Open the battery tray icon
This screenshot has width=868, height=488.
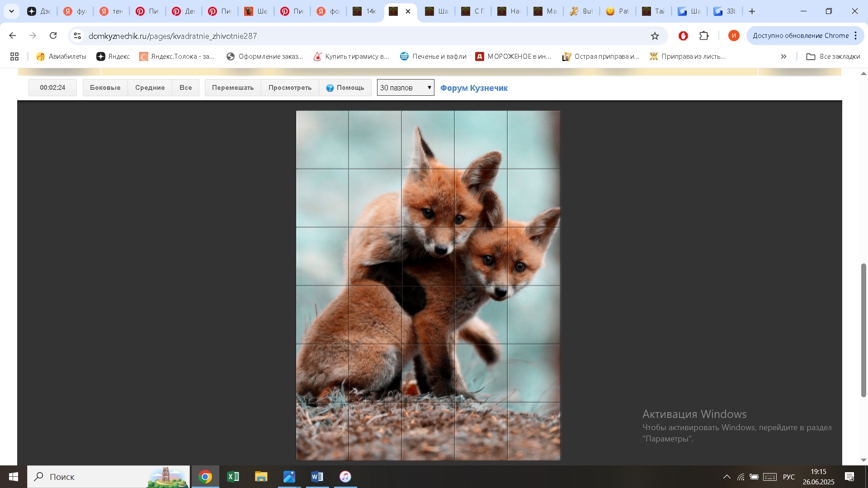coord(754,477)
